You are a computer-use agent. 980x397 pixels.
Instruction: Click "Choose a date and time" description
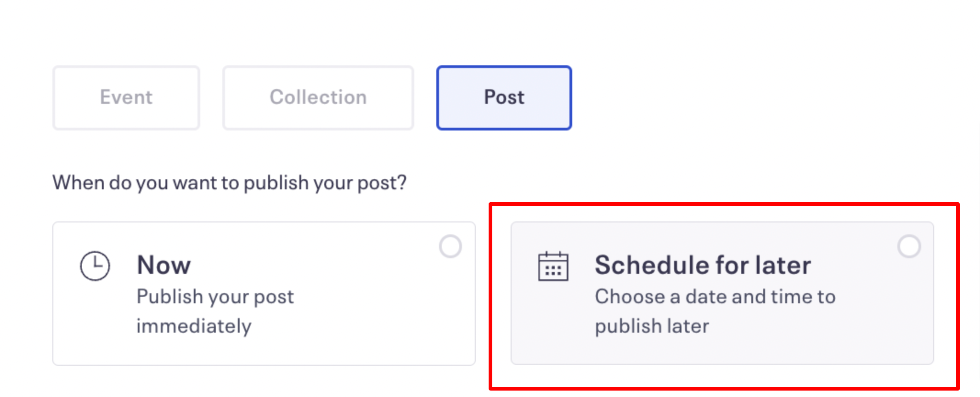(715, 297)
